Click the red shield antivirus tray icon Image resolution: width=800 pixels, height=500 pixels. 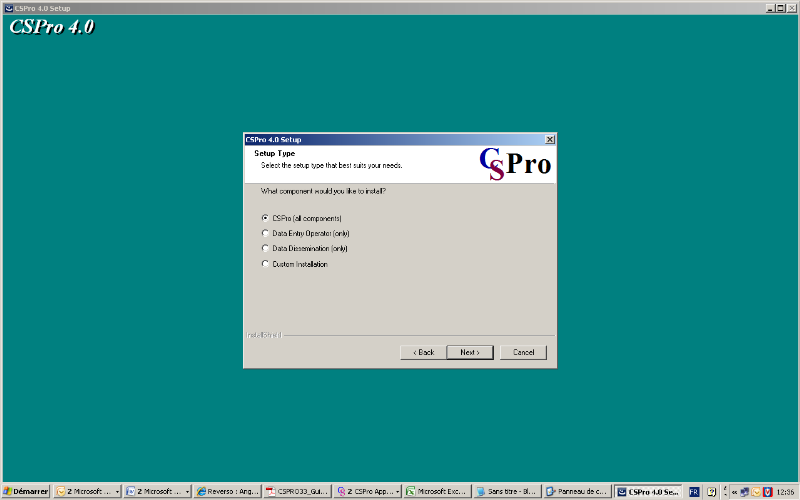pos(767,492)
